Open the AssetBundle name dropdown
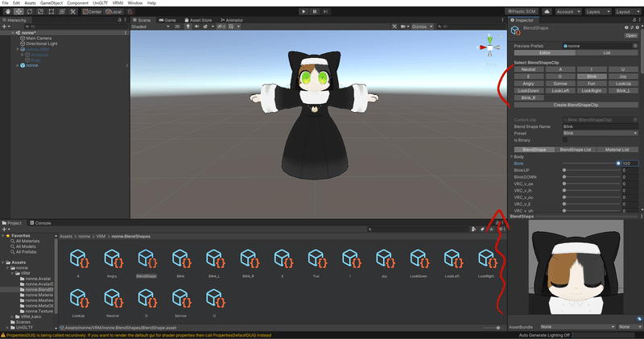Screen dimensions: 644x339 tap(577, 327)
